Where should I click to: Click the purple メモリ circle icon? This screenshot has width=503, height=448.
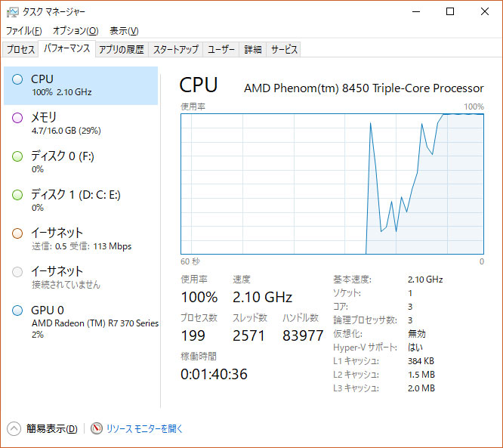[x=17, y=118]
